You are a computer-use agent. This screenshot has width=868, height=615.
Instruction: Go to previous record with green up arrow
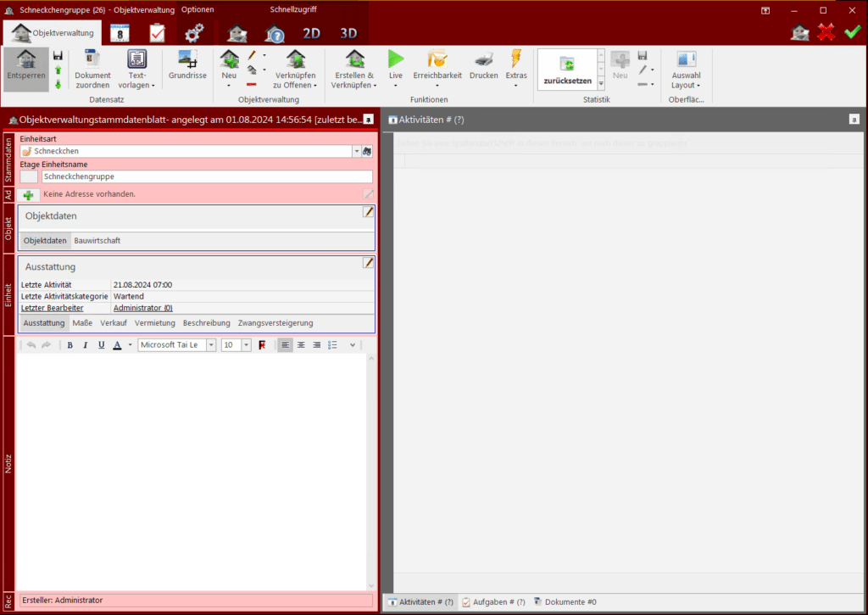pyautogui.click(x=58, y=70)
